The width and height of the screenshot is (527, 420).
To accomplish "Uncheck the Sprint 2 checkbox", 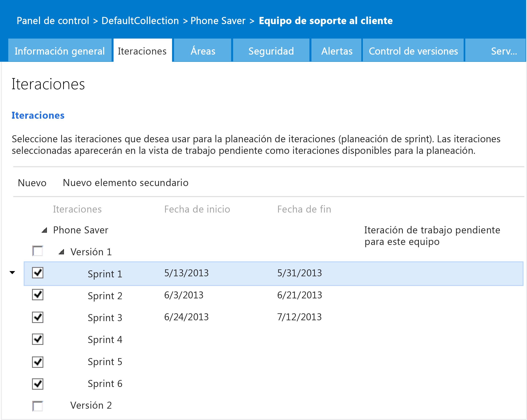I will [x=38, y=295].
